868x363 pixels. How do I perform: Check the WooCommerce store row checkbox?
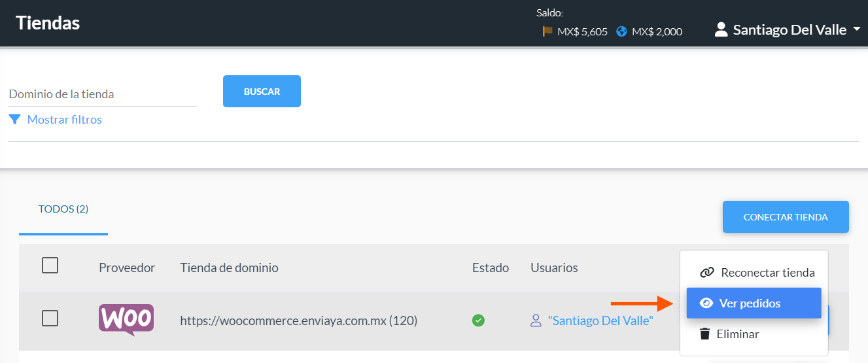pyautogui.click(x=50, y=319)
